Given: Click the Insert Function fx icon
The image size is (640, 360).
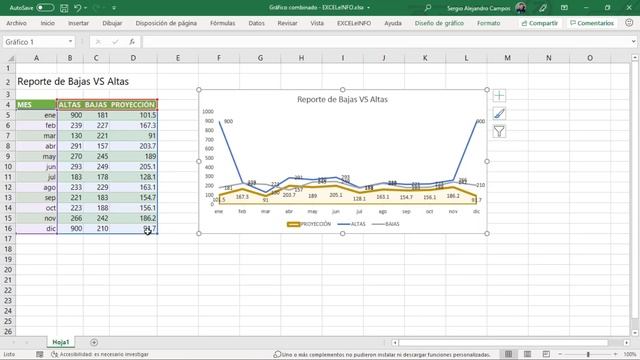Looking at the screenshot, I should [x=132, y=42].
